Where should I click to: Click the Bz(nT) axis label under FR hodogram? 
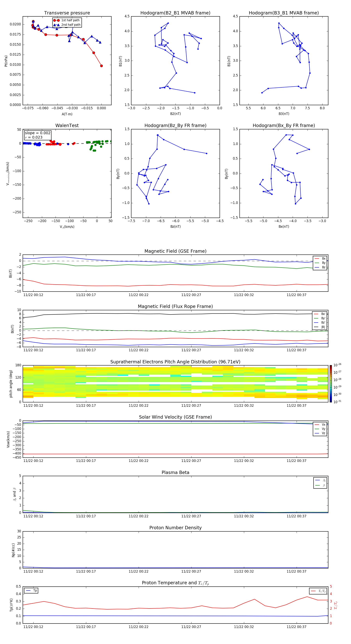tap(175, 227)
